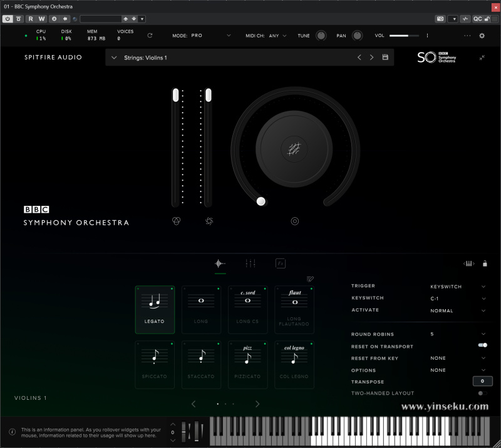This screenshot has height=448, width=501.
Task: Toggle Reset on Transport switch
Action: (x=482, y=345)
